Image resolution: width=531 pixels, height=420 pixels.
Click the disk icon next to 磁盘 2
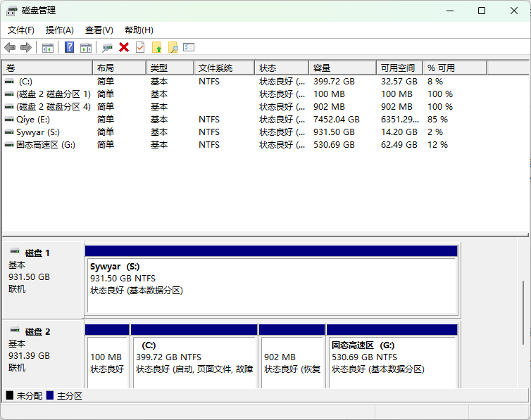point(15,330)
